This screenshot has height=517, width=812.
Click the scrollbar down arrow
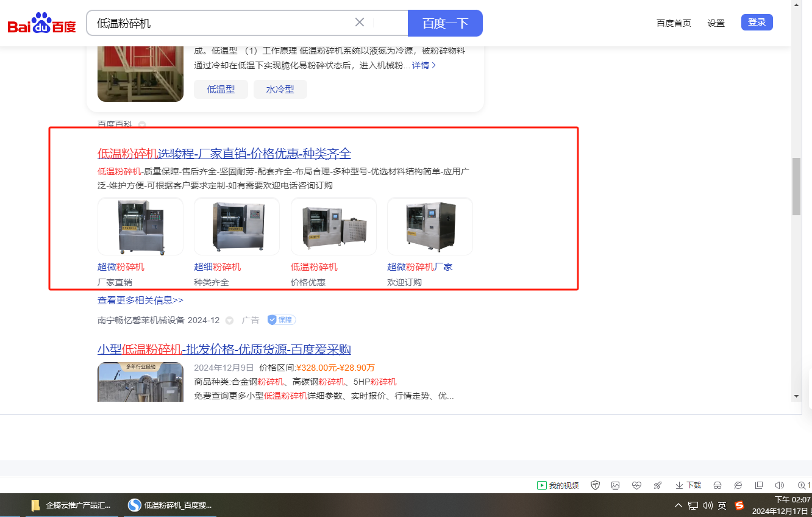796,396
